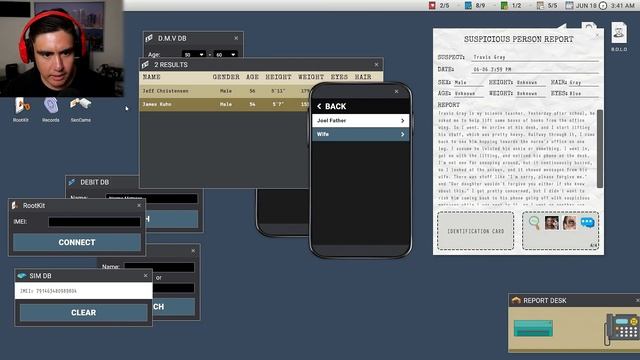Click the second face photo evidence thumbnail
The width and height of the screenshot is (640, 360).
(x=569, y=223)
